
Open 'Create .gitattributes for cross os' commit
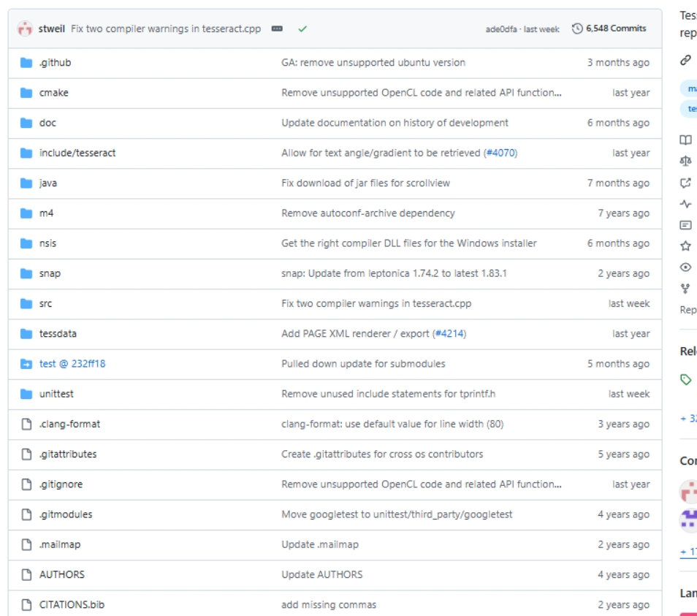pos(382,455)
